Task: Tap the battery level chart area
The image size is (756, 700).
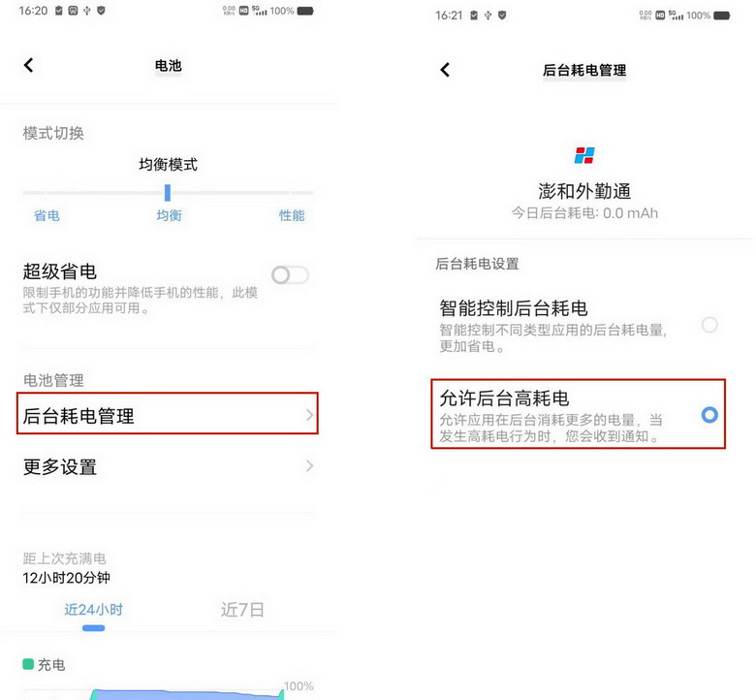Action: (154, 694)
